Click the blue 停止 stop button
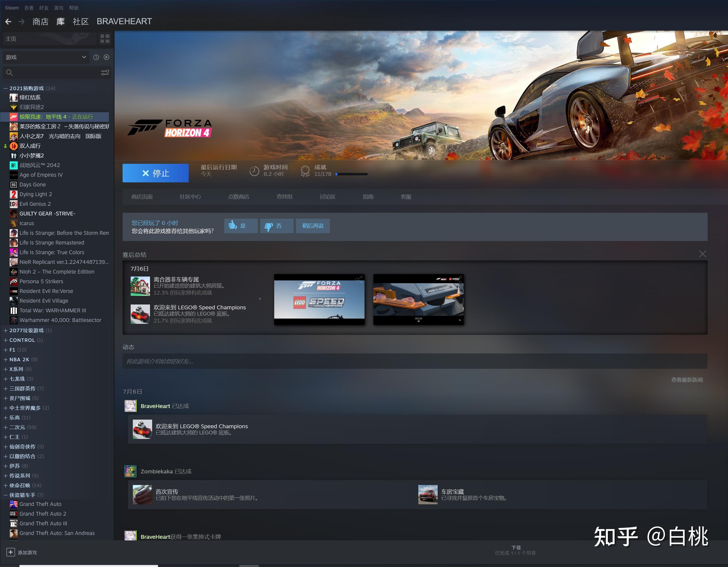This screenshot has width=728, height=567. [x=155, y=173]
